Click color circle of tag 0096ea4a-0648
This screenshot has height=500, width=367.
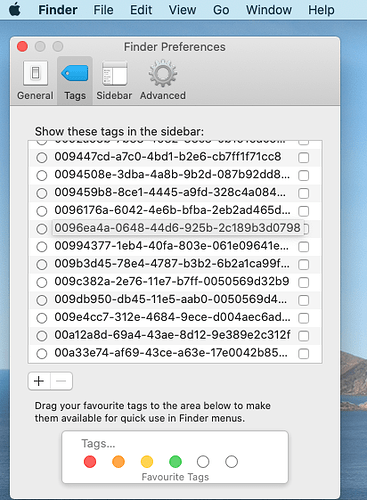tap(42, 229)
